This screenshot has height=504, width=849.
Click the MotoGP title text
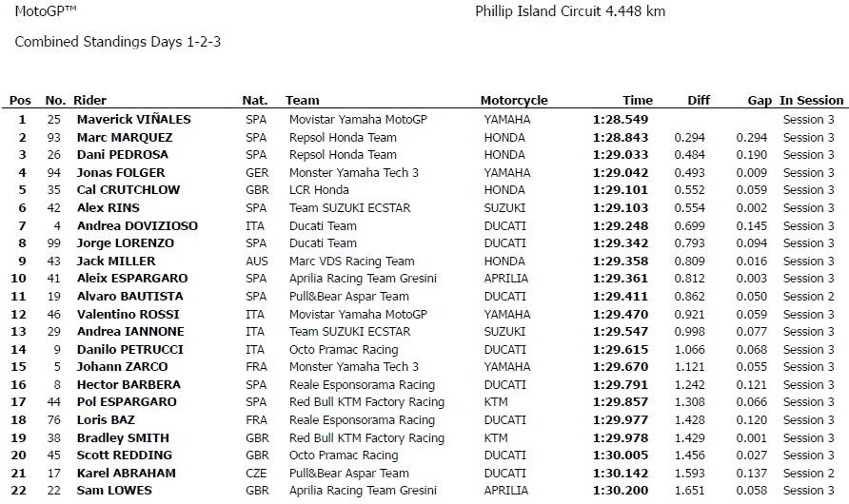[x=46, y=11]
